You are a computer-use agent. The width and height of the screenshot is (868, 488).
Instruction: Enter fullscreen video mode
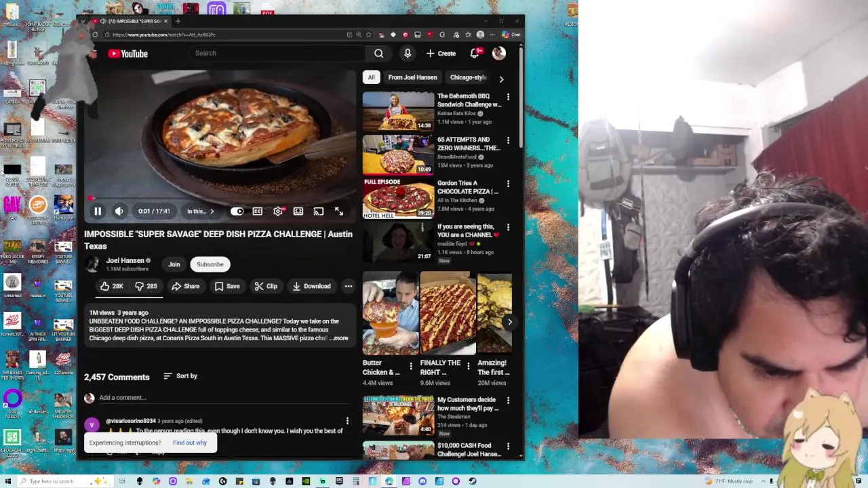[x=339, y=211]
